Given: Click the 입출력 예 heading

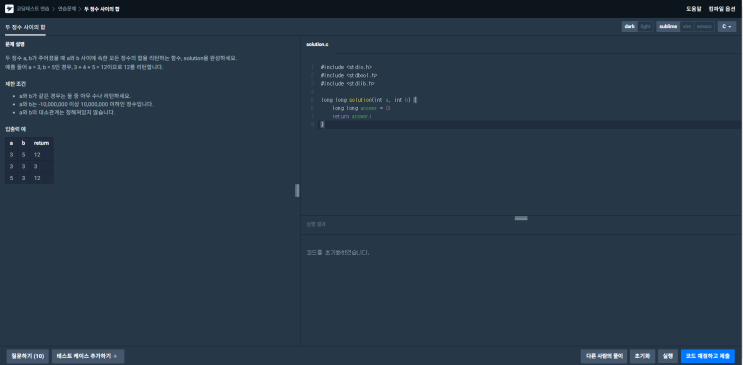Looking at the screenshot, I should click(15, 129).
